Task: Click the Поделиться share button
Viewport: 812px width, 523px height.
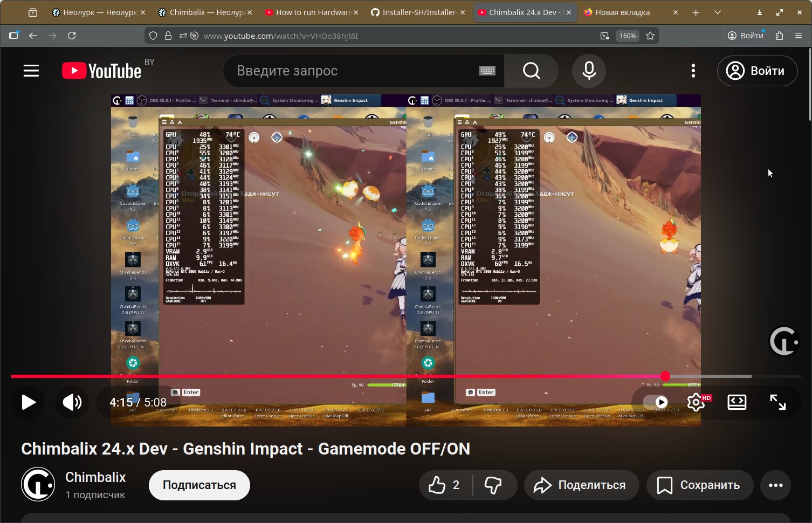Action: 581,485
